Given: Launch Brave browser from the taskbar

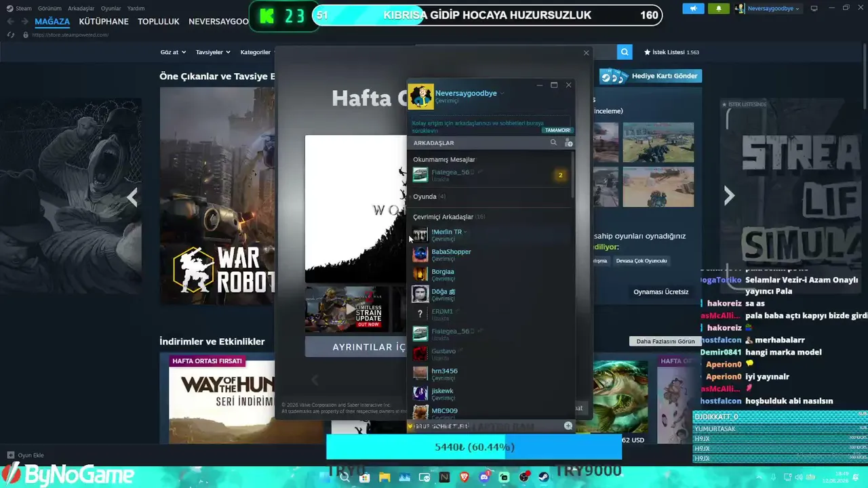Looking at the screenshot, I should pyautogui.click(x=465, y=477).
